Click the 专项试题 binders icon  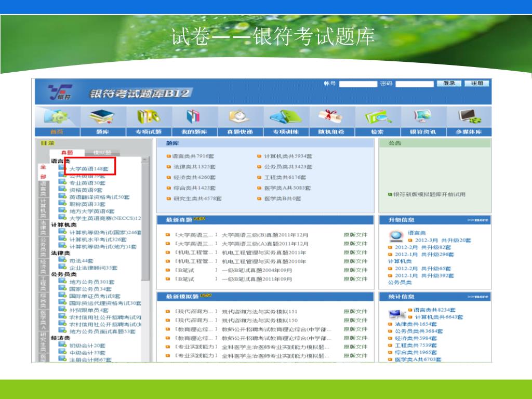pos(148,117)
